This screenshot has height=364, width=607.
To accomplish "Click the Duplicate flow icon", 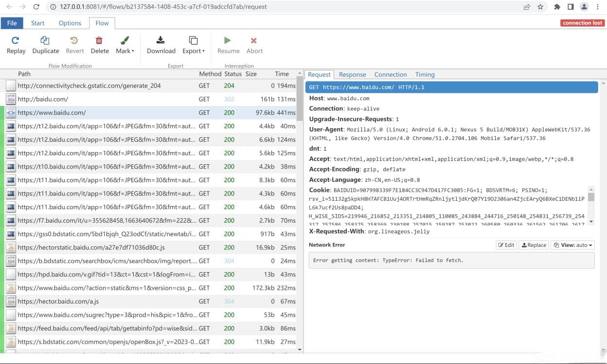I will (45, 41).
